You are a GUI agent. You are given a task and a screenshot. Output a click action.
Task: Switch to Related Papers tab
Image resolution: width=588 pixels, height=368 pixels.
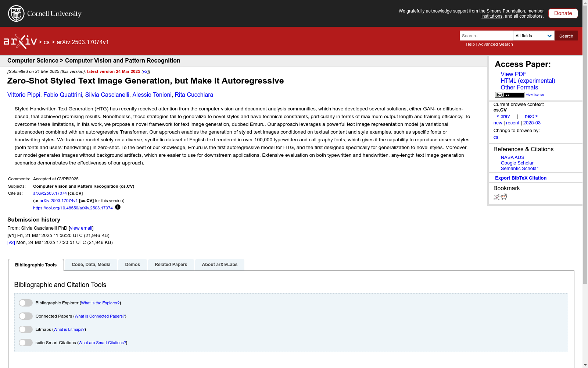171,265
